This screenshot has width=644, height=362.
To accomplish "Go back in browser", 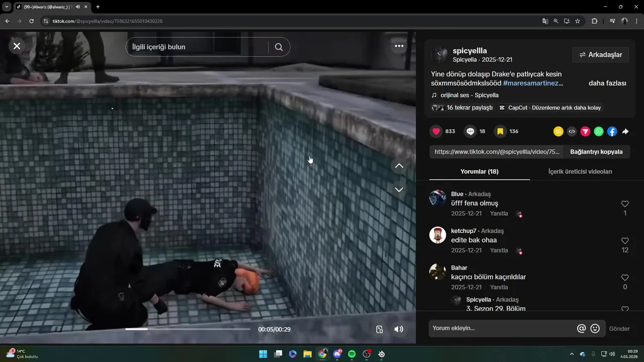I will pyautogui.click(x=7, y=21).
